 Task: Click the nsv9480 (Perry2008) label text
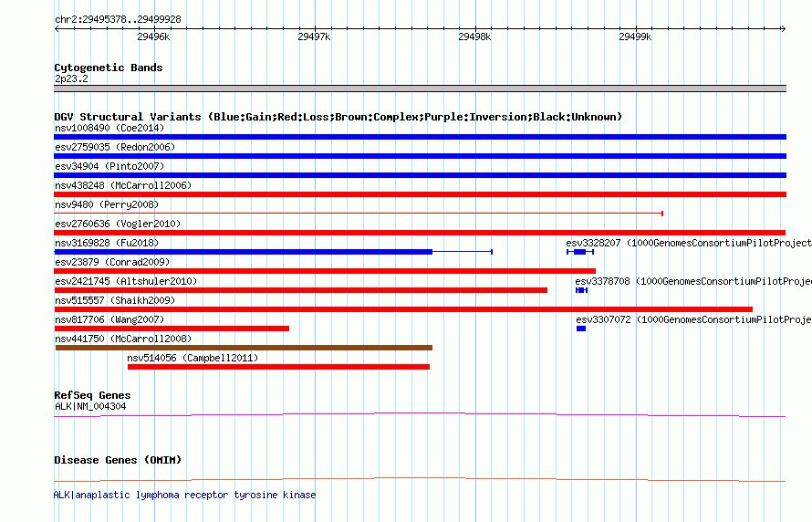[x=107, y=204]
